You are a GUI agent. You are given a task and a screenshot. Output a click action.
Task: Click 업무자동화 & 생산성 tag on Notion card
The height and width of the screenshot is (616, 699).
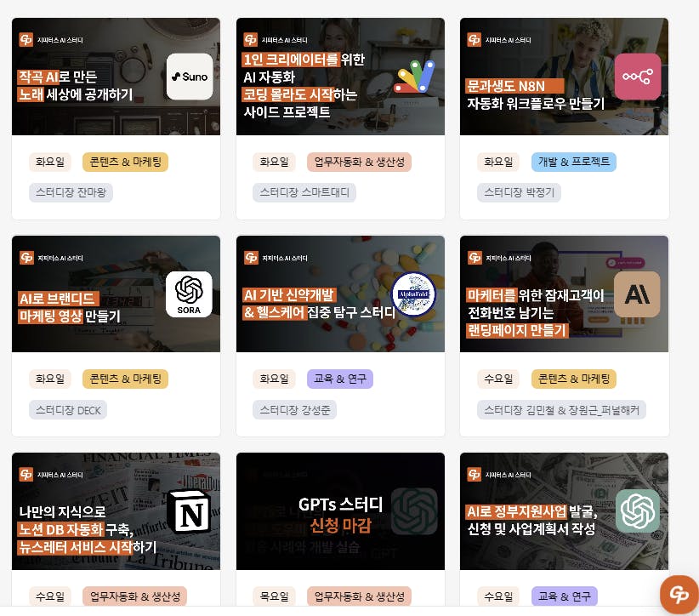point(135,596)
